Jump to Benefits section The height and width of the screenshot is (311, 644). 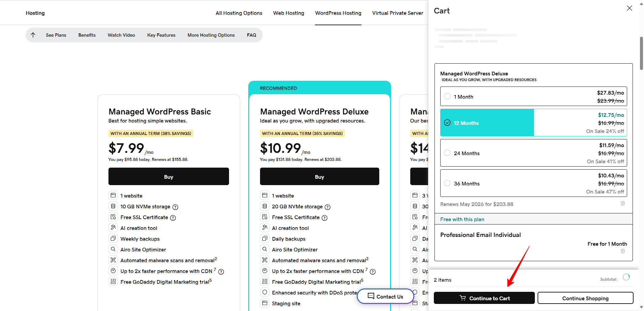[87, 35]
